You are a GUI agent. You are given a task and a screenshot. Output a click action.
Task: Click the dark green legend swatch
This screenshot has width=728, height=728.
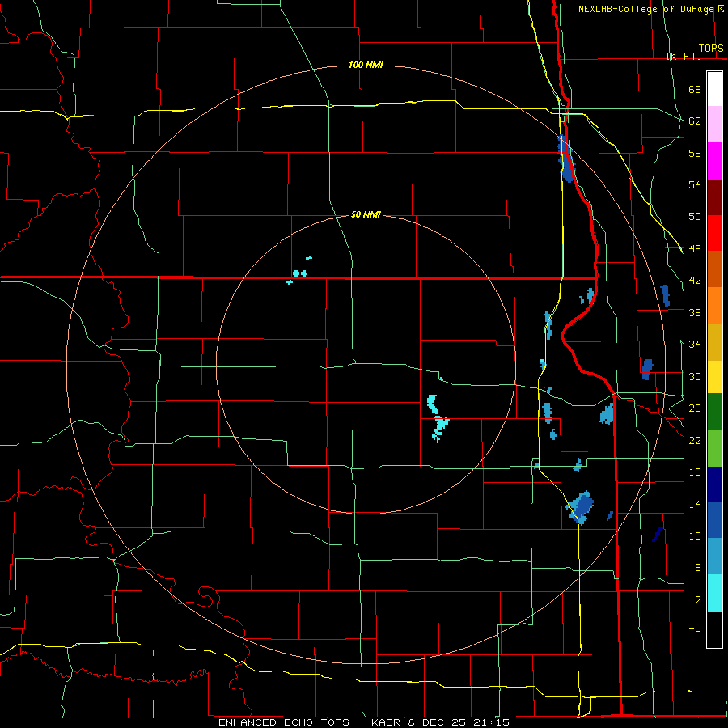click(714, 412)
